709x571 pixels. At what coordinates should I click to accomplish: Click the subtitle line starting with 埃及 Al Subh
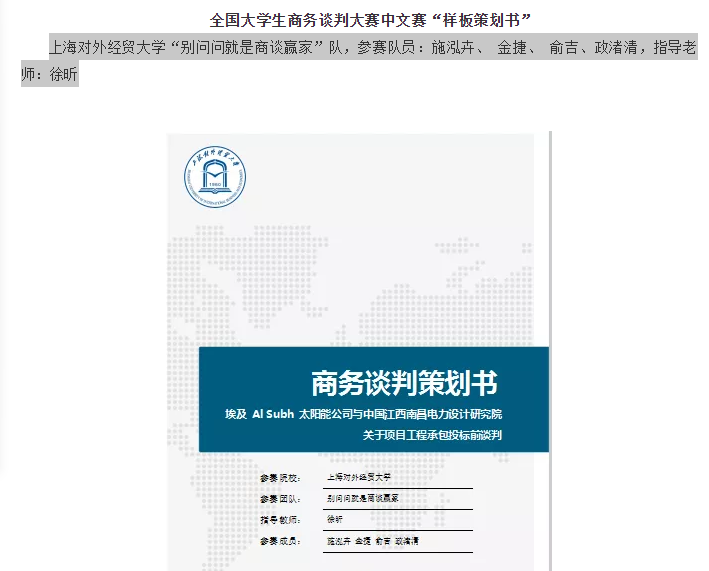tap(370, 413)
